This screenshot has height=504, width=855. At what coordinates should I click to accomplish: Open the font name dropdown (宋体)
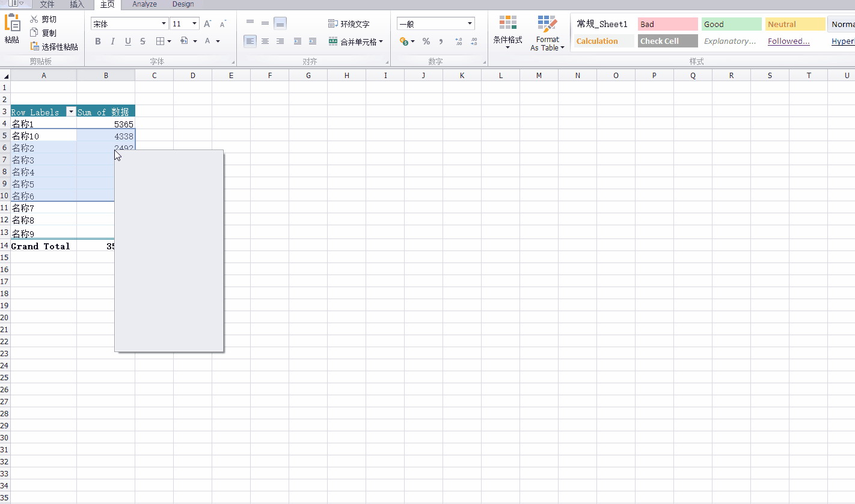click(x=164, y=24)
